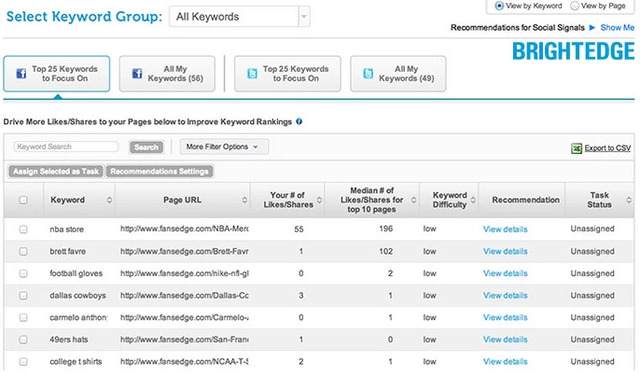Expand More Filter Options dropdown
Viewport: 640px width, 375px height.
click(x=224, y=147)
